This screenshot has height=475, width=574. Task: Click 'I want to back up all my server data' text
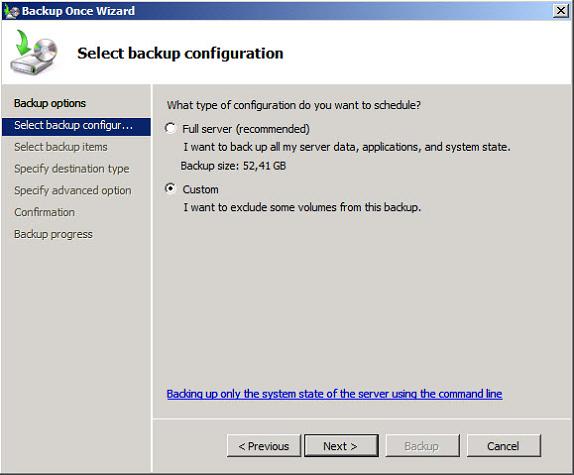coord(347,147)
